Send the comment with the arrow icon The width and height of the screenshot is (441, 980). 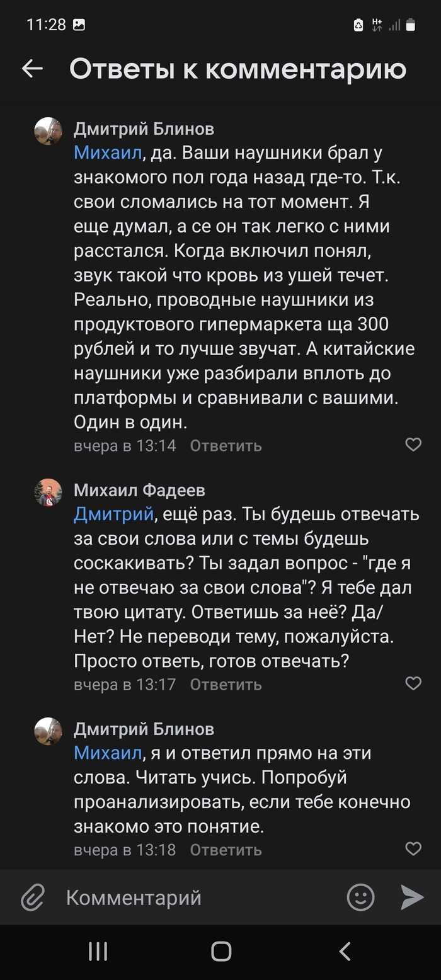click(x=412, y=897)
